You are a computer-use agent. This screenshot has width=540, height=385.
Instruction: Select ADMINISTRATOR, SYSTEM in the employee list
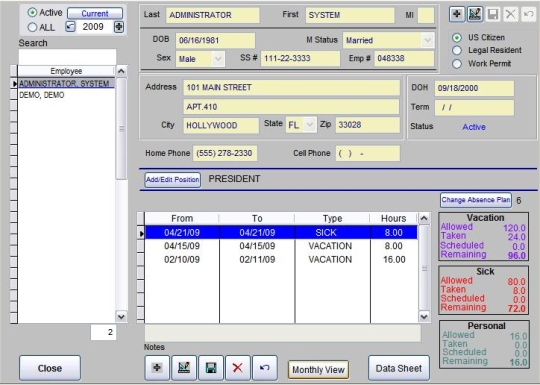click(66, 84)
